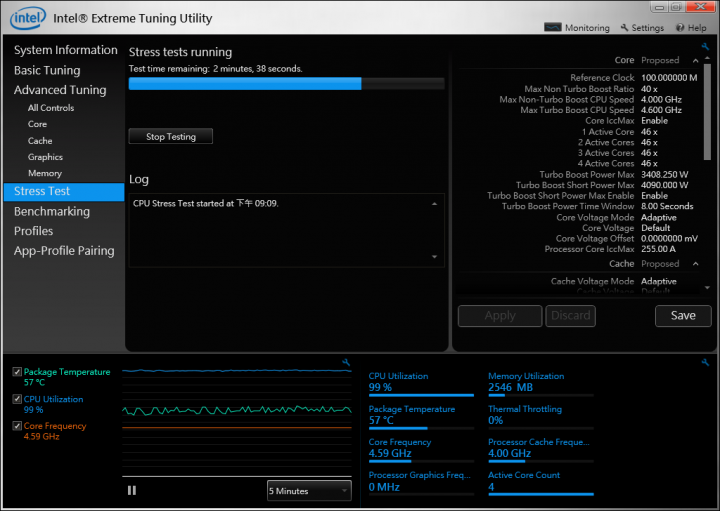Open the Monitoring view
Screen dimensions: 720x511
tap(577, 28)
